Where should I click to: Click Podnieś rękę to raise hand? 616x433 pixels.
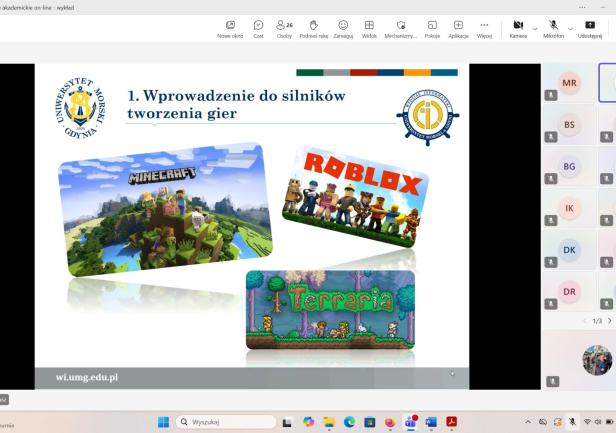(313, 28)
